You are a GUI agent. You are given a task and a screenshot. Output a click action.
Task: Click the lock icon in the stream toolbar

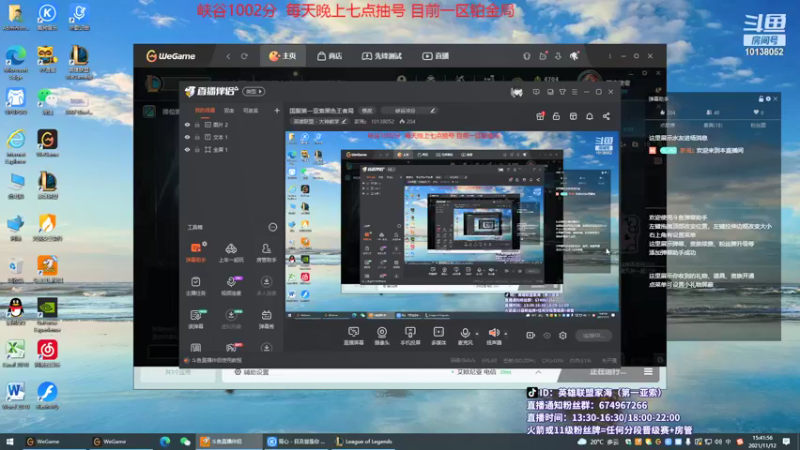pos(556,116)
